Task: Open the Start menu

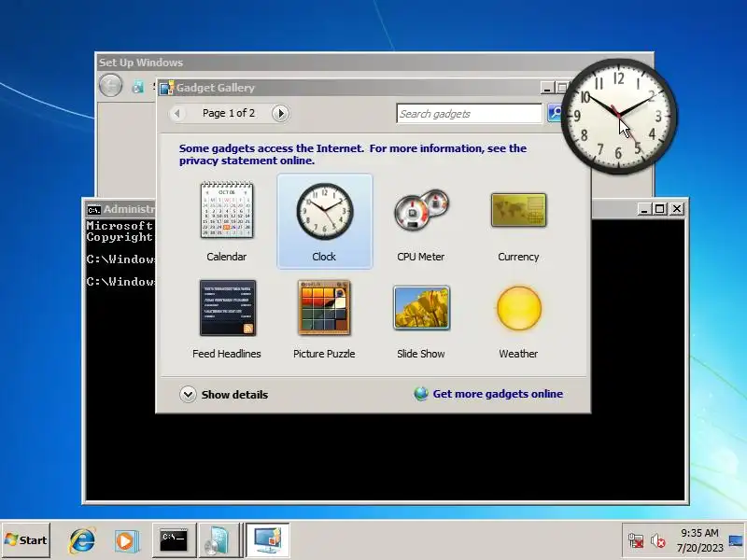Action: (26, 540)
